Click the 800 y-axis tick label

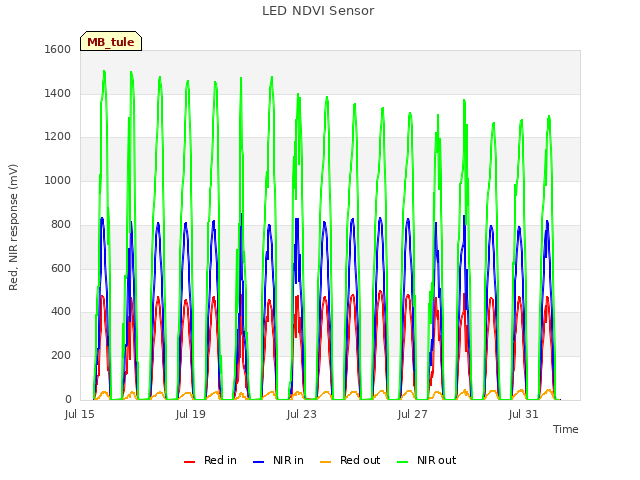(61, 224)
